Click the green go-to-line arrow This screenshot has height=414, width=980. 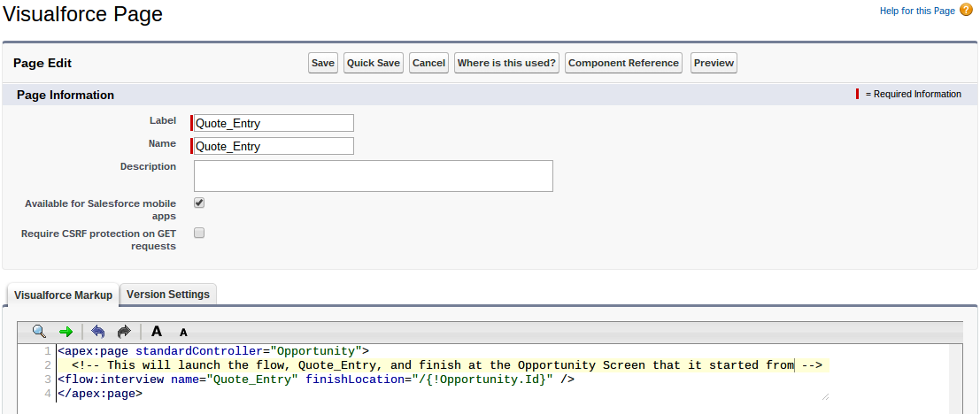tap(66, 332)
